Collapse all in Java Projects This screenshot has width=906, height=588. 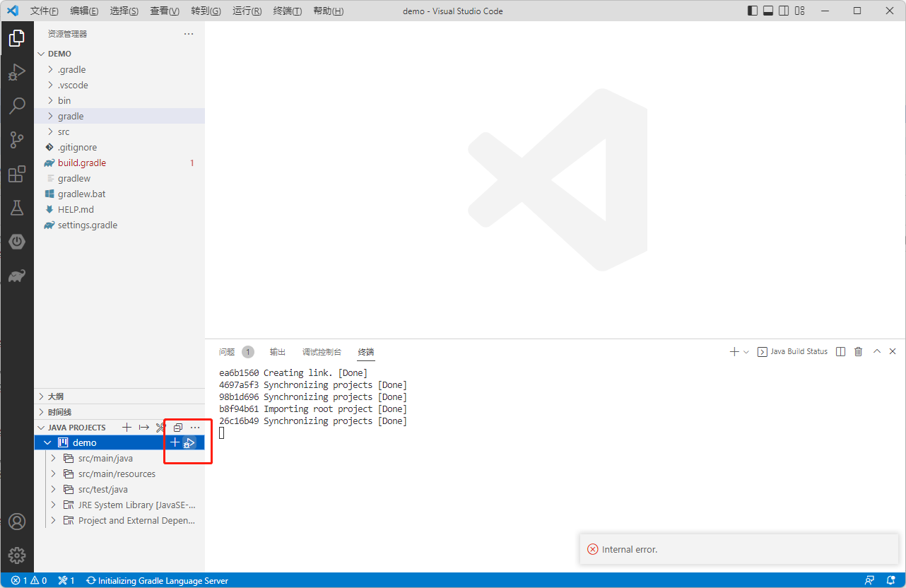click(178, 428)
